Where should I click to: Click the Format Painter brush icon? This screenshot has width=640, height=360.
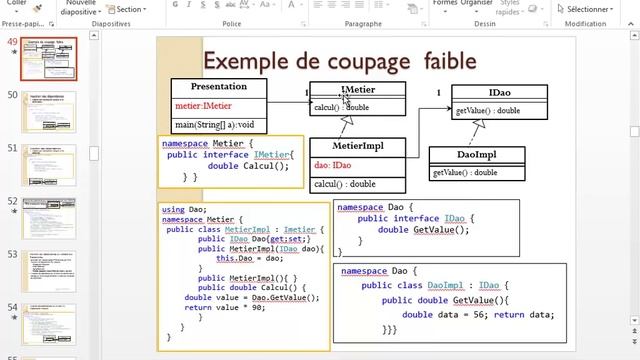[38, 8]
